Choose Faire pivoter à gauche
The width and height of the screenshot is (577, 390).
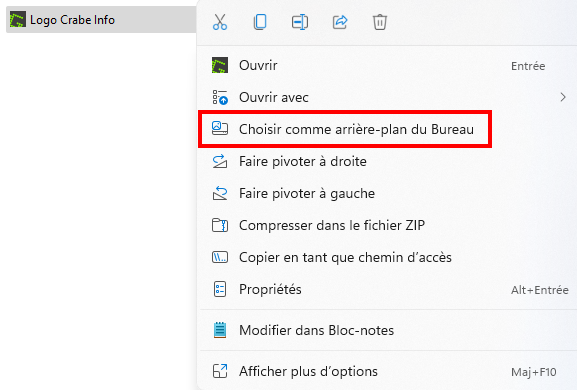coord(387,194)
